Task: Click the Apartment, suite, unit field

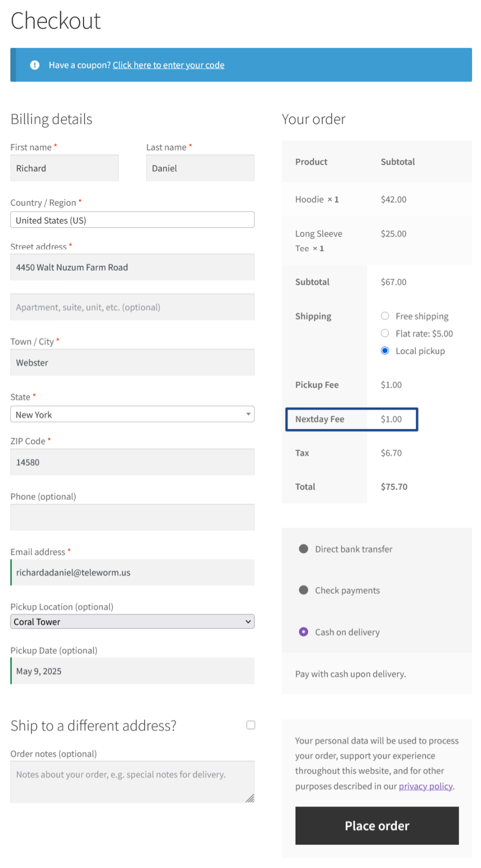Action: click(x=132, y=307)
